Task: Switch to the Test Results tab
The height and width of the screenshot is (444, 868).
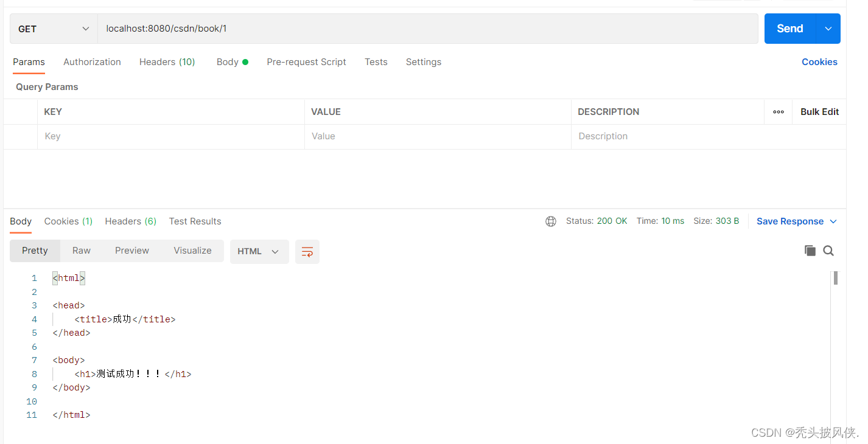Action: 195,221
